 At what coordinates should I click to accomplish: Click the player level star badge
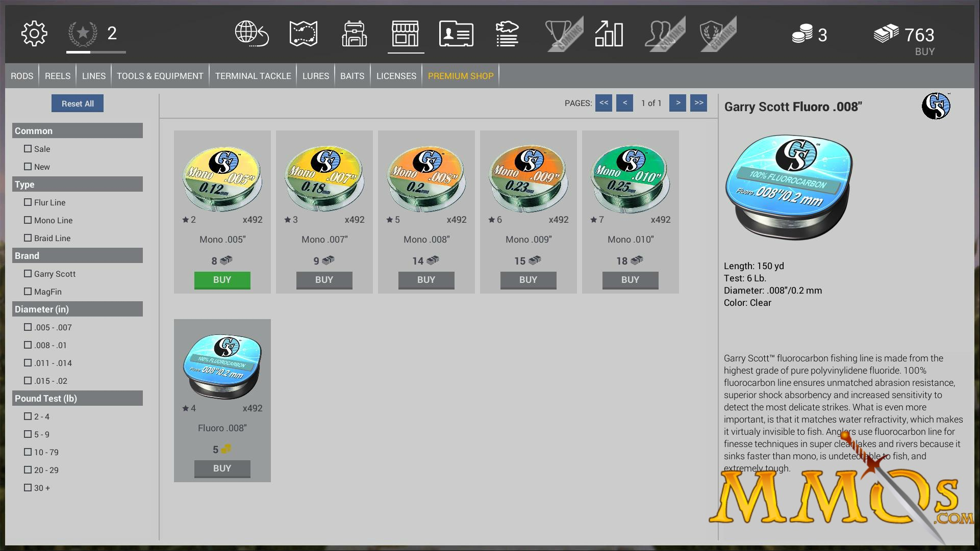[83, 34]
